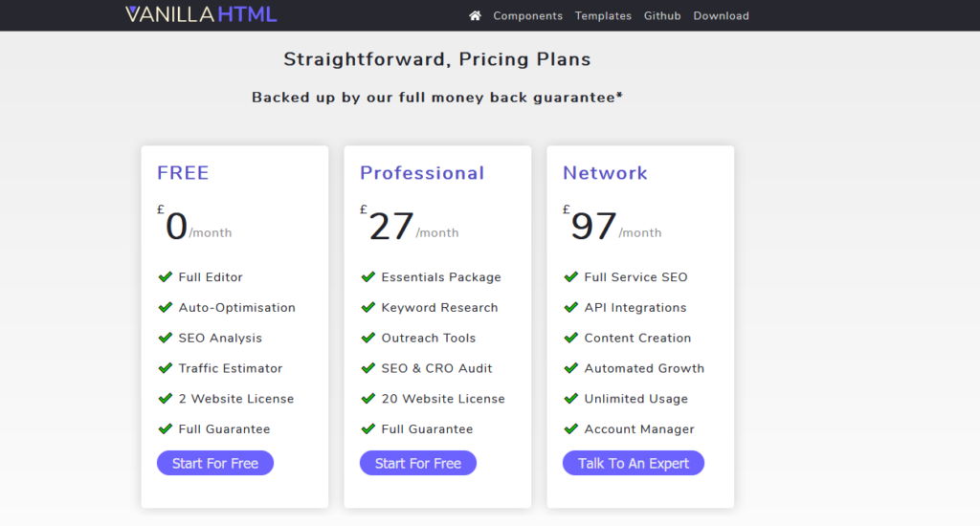Click the Vanilla HTML logo
Image resolution: width=980 pixels, height=526 pixels.
pos(201,15)
